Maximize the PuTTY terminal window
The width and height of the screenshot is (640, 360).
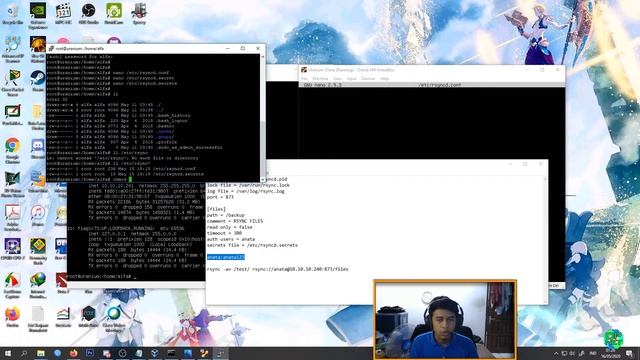point(243,48)
